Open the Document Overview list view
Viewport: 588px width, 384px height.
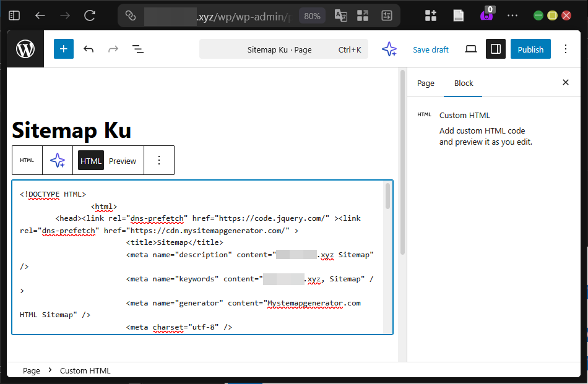click(137, 49)
